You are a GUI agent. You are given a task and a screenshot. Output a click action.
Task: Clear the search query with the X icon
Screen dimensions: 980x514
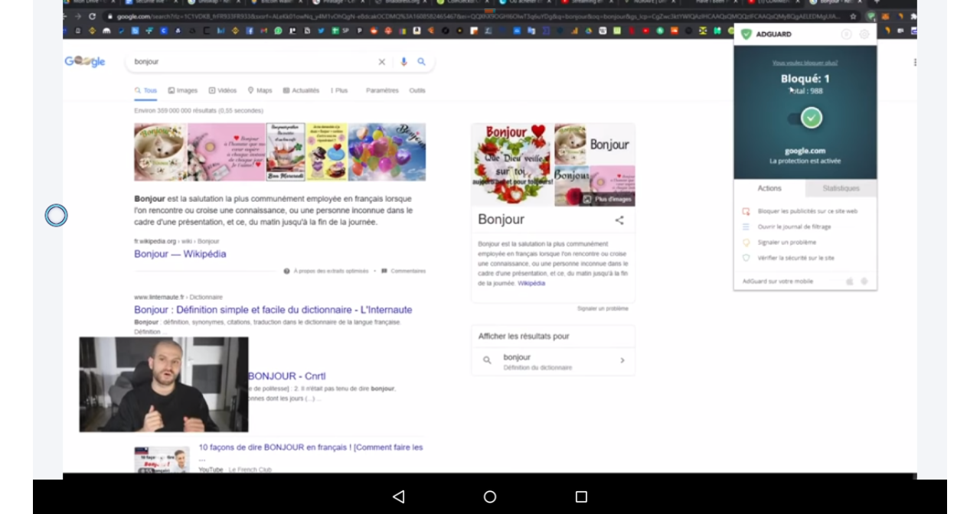382,62
